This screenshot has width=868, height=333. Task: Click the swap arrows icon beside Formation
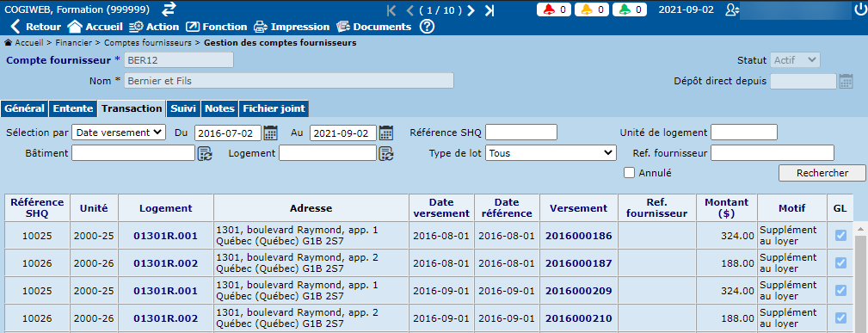[169, 9]
